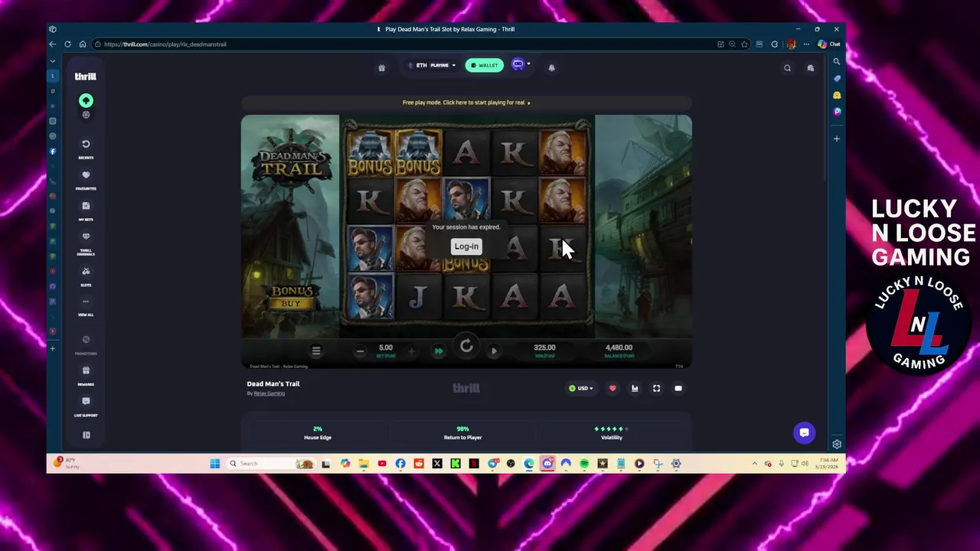The width and height of the screenshot is (980, 551).
Task: Click View All in sidebar
Action: pos(86,305)
